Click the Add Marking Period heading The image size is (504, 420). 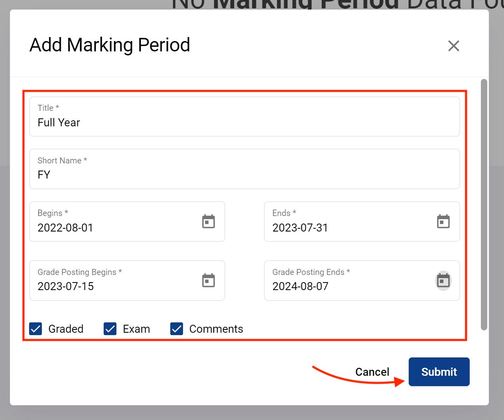[110, 45]
